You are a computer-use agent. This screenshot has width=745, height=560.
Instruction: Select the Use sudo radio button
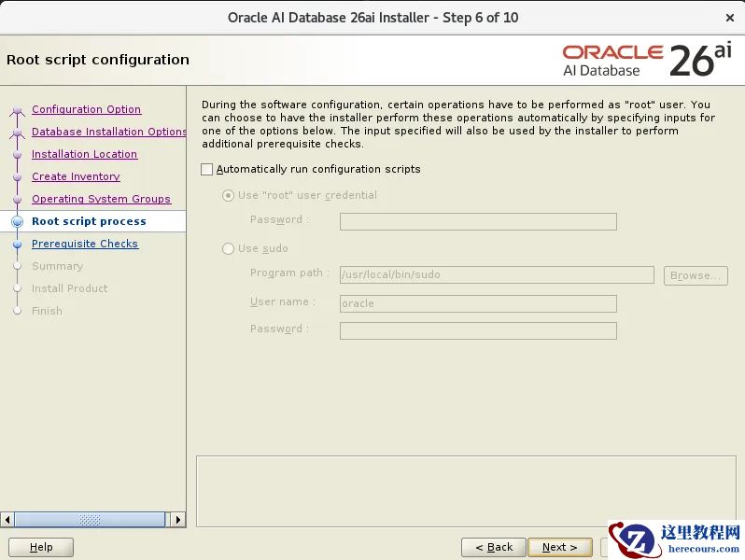point(228,248)
